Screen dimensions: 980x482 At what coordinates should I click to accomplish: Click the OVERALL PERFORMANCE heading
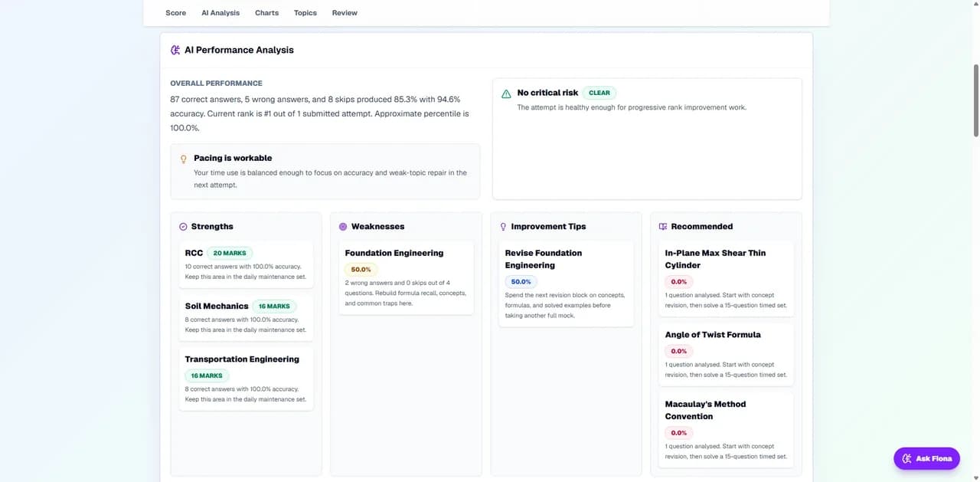pos(216,84)
